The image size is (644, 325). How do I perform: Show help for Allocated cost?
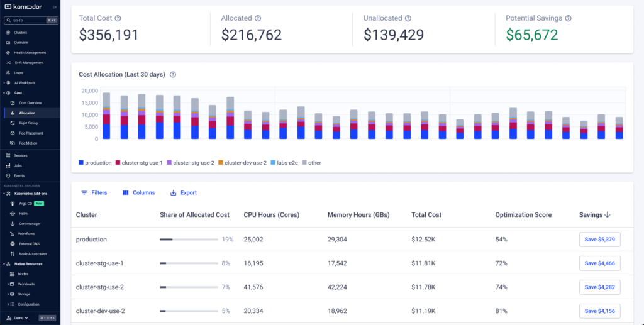(258, 18)
